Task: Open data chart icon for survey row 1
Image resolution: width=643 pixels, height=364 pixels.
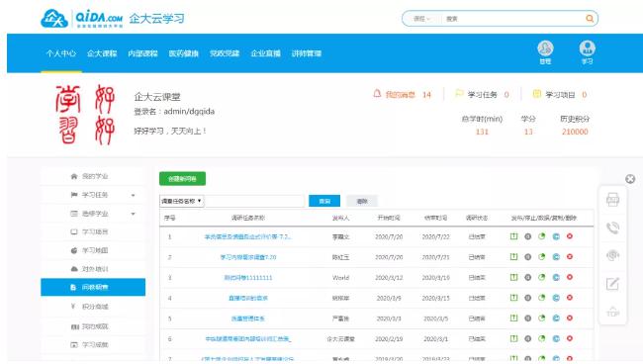Action: [x=542, y=236]
